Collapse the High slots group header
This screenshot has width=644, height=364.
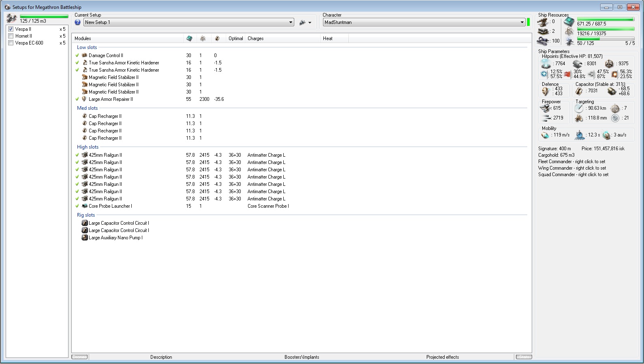(88, 147)
